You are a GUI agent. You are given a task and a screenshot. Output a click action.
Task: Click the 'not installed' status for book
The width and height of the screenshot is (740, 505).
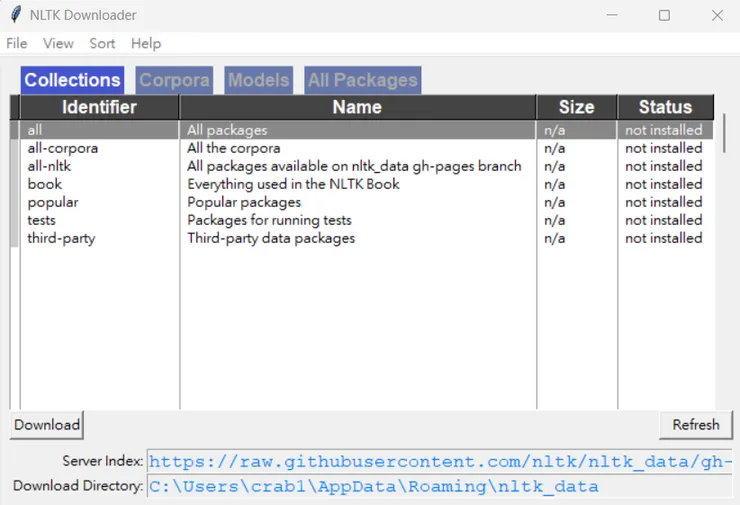[664, 184]
